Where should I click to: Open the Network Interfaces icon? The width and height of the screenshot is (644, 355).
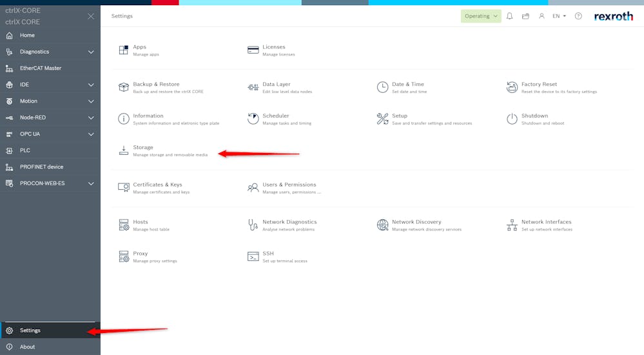pyautogui.click(x=512, y=225)
